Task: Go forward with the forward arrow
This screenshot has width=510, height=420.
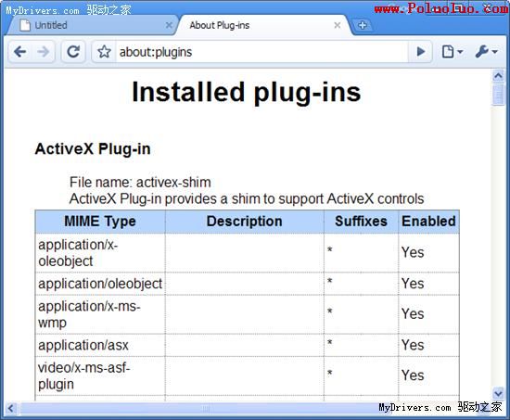Action: [43, 52]
